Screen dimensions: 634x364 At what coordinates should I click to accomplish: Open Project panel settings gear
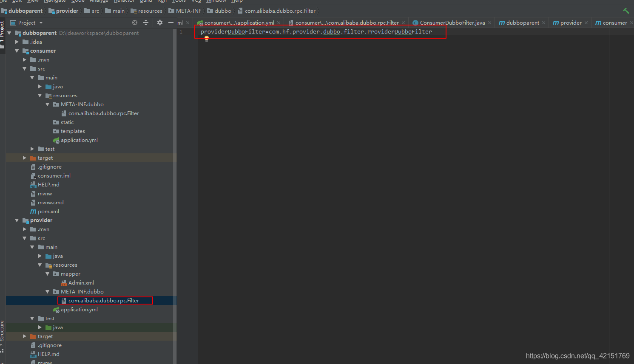(x=160, y=23)
